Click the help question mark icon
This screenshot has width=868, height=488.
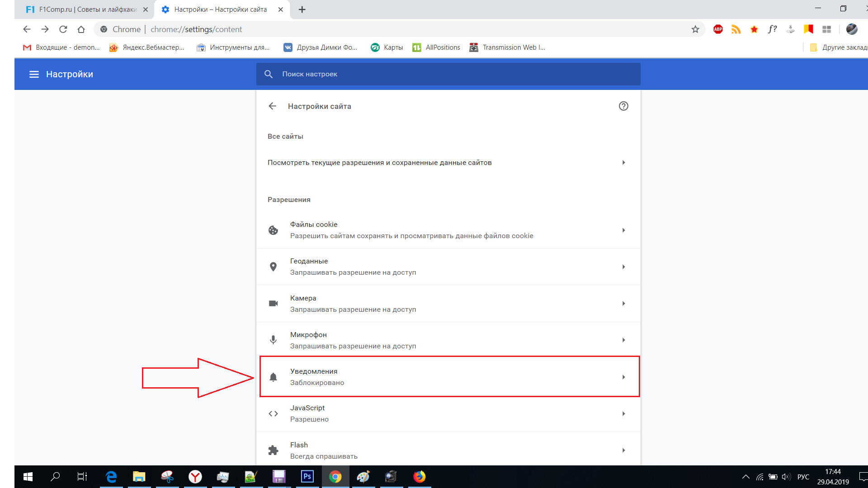point(623,106)
